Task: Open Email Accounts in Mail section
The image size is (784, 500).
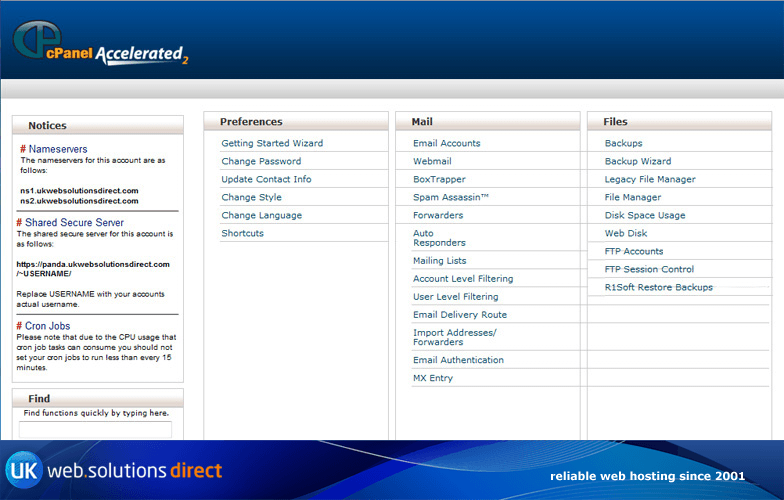Action: [x=446, y=144]
